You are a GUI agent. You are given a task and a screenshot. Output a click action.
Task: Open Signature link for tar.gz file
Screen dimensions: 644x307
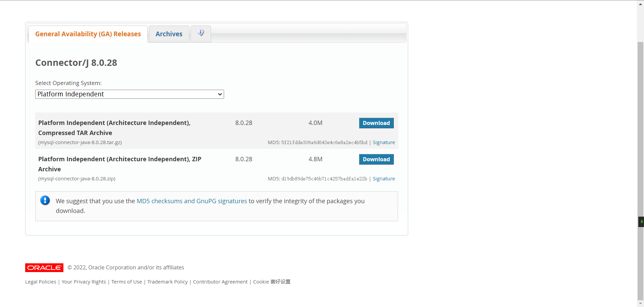click(x=384, y=142)
